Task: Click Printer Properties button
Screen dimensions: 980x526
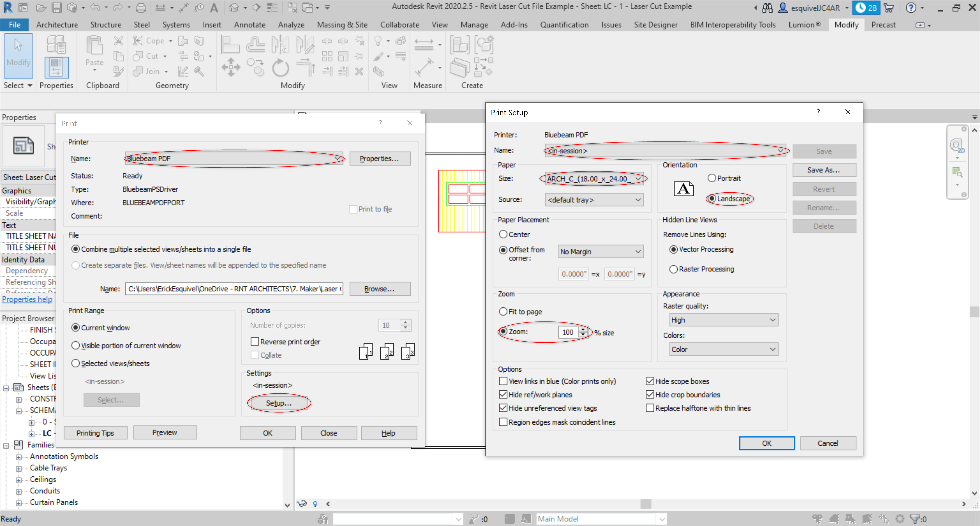Action: [x=380, y=158]
